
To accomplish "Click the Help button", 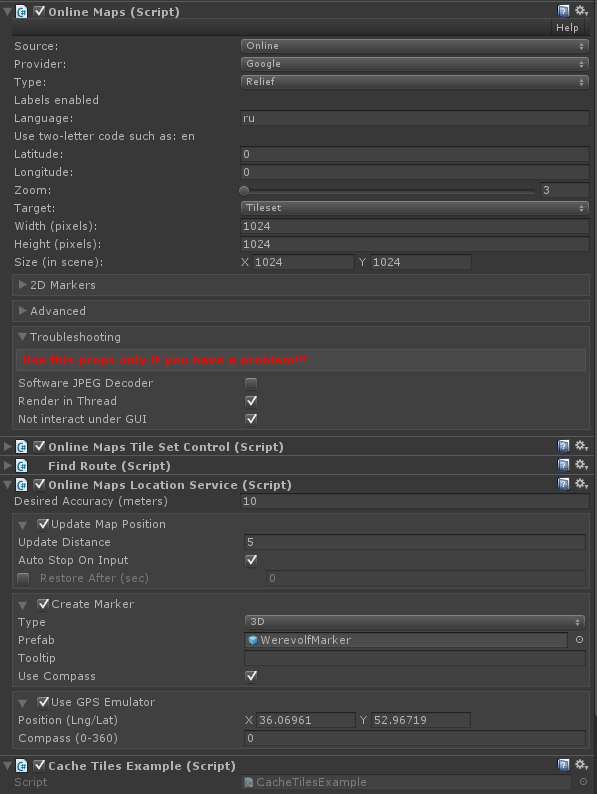I will pos(567,27).
